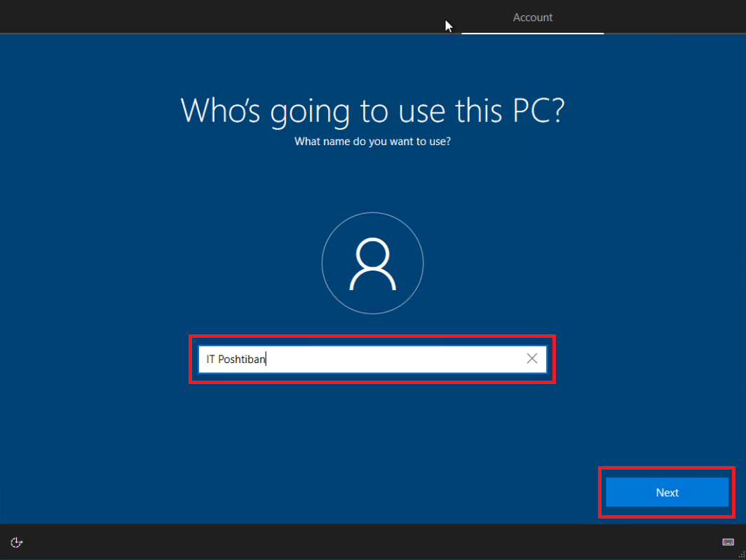This screenshot has height=560, width=746.
Task: Click the user avatar silhouette icon
Action: click(372, 264)
